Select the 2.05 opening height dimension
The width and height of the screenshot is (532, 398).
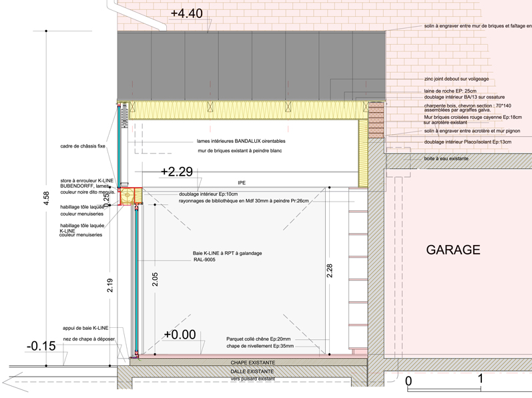click(x=156, y=279)
